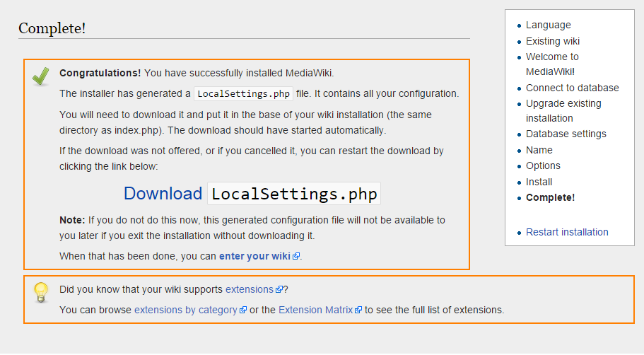Follow the 'extensions' link in the tip box
Screen dimensions: 644x355
point(249,289)
